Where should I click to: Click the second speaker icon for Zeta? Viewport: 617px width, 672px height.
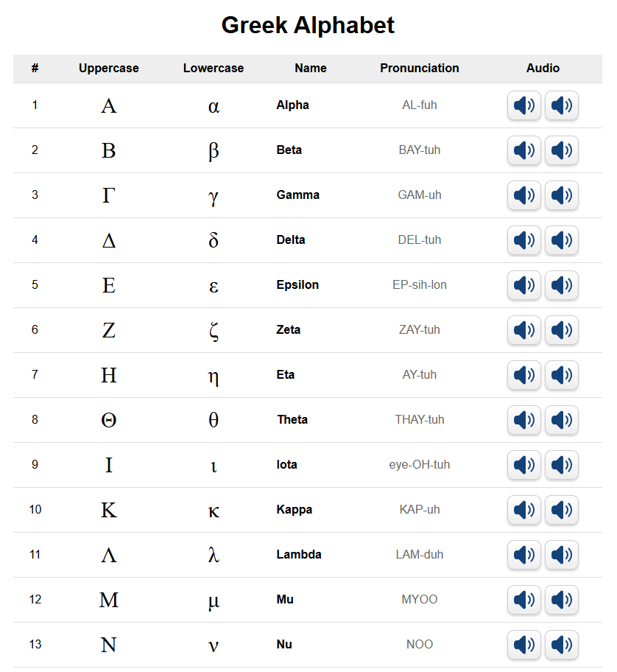(x=561, y=330)
